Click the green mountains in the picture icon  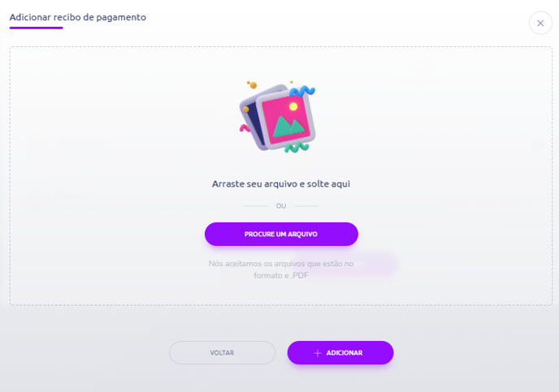[x=288, y=127]
